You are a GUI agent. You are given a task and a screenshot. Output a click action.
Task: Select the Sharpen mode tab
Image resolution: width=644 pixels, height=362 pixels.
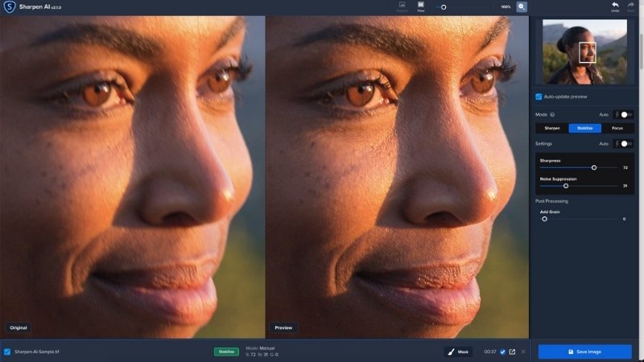(x=552, y=128)
